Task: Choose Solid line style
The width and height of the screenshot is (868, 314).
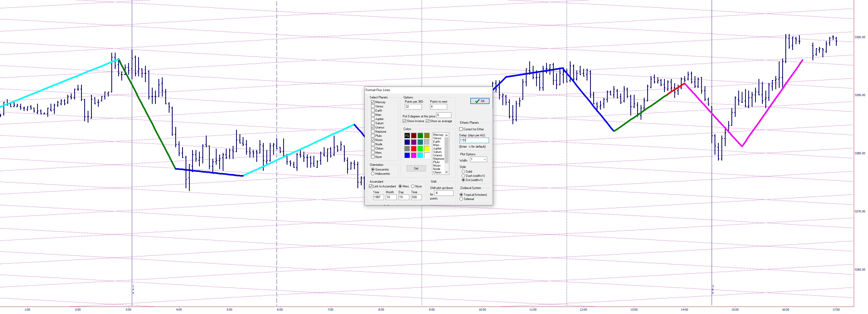Action: (x=463, y=172)
